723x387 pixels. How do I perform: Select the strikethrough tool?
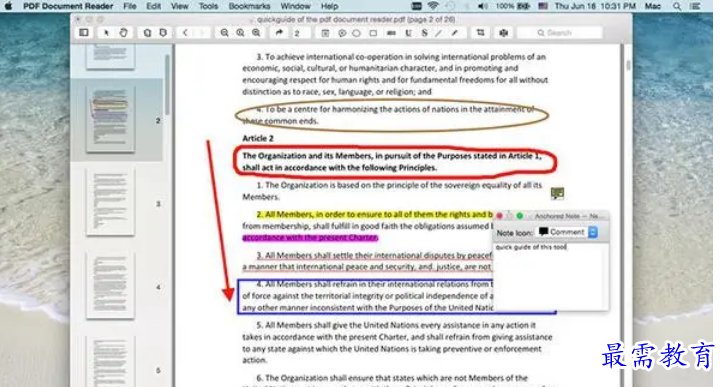point(424,33)
